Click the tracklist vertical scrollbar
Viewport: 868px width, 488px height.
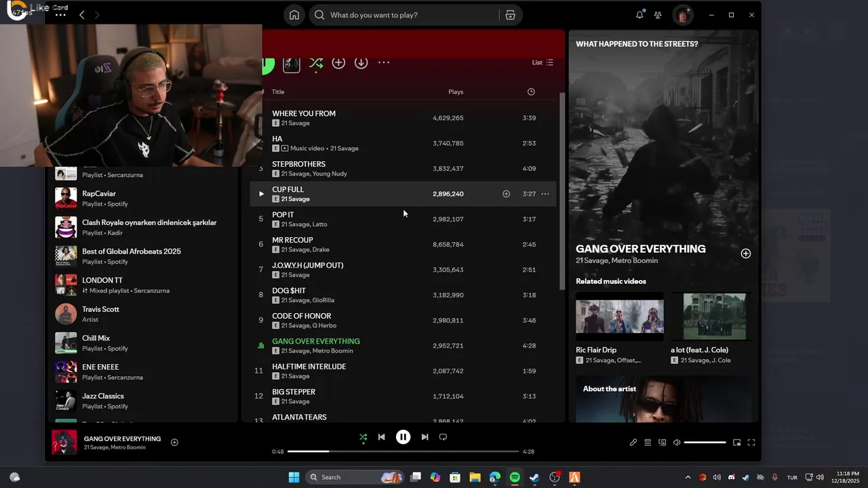click(561, 192)
